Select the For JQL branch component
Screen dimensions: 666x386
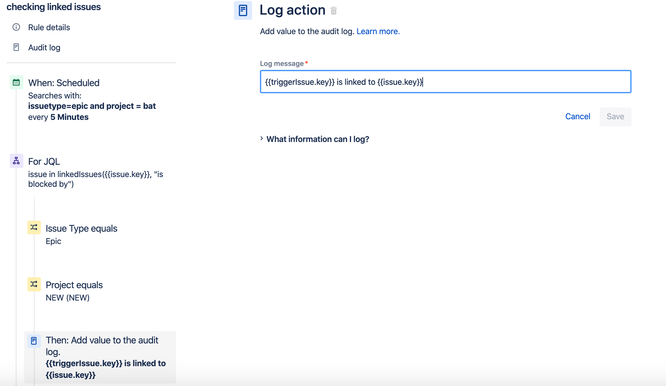pos(93,172)
